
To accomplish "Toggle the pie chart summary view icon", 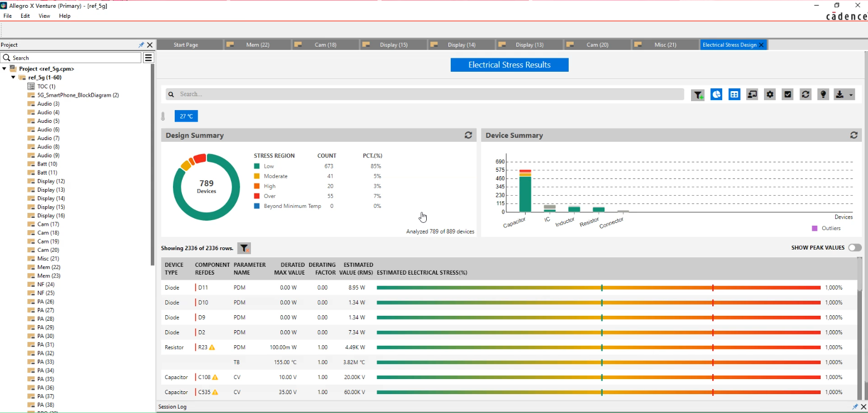I will 716,94.
